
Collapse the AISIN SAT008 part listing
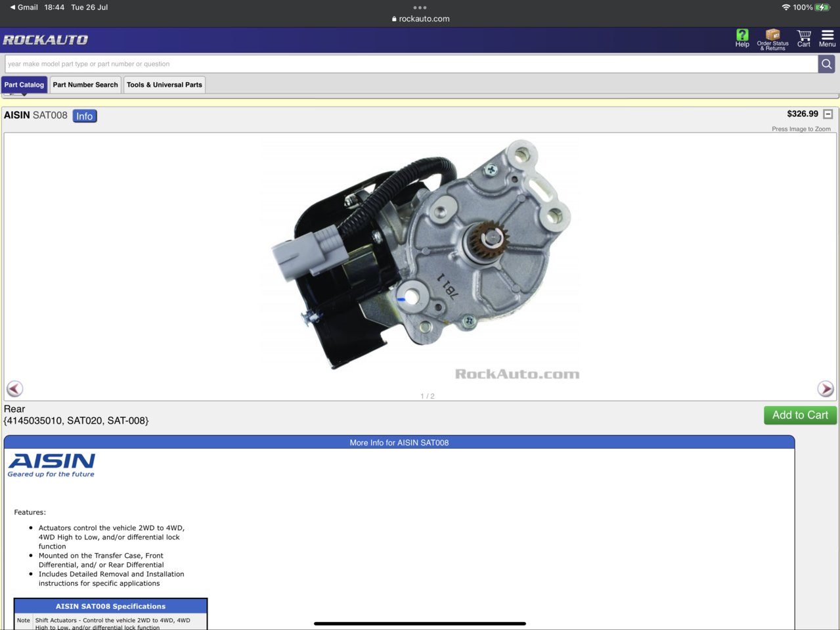pos(828,114)
